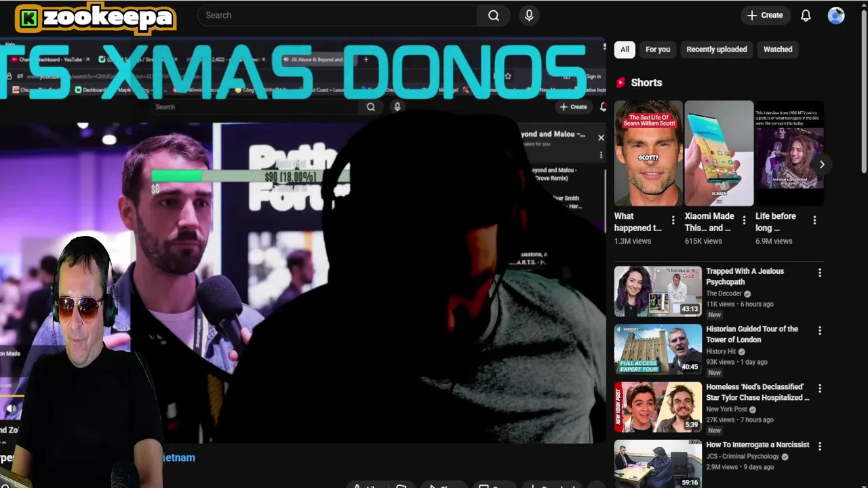Select the Recently uploaded filter chip
Viewport: 868px width, 488px height.
716,49
